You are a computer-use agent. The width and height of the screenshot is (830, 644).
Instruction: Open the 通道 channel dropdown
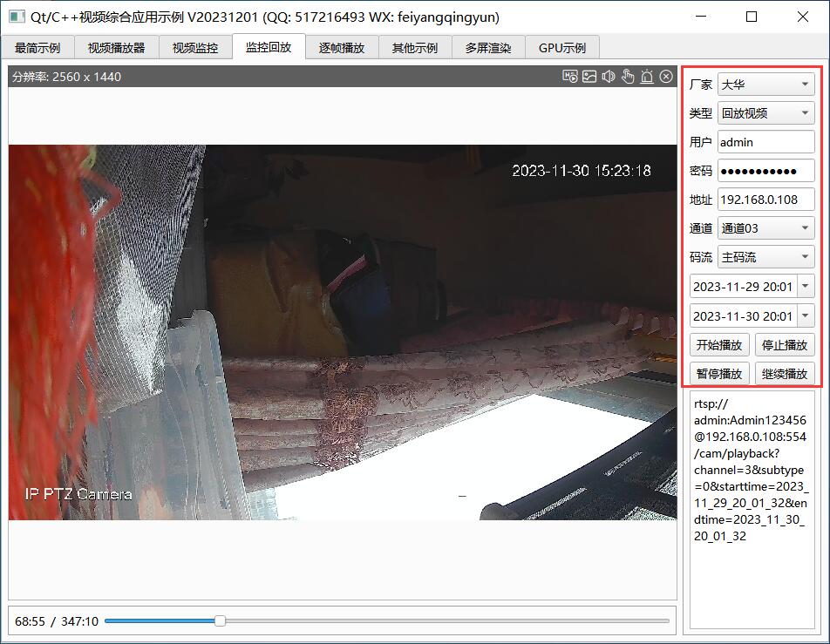click(765, 228)
